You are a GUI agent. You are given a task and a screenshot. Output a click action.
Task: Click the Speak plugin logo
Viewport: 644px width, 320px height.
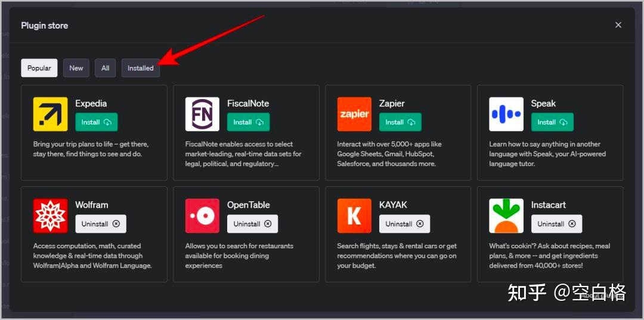click(x=506, y=114)
